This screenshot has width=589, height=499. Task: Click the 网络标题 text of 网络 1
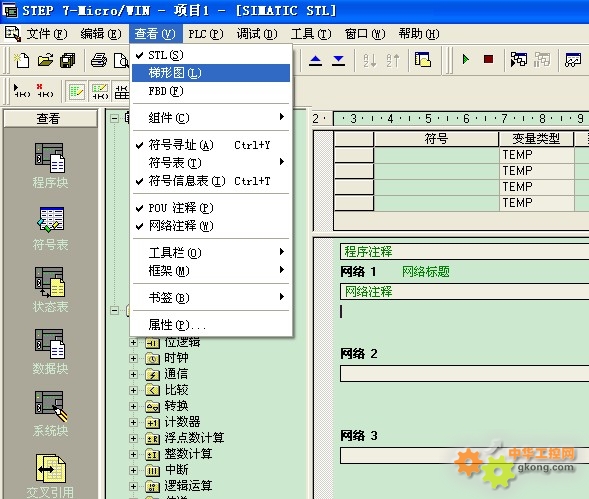click(x=426, y=271)
